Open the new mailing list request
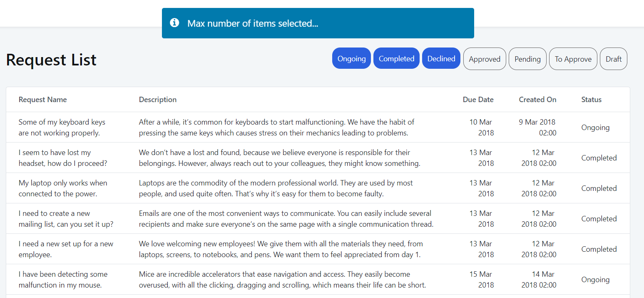Viewport: 644px width, 298px height. point(66,219)
